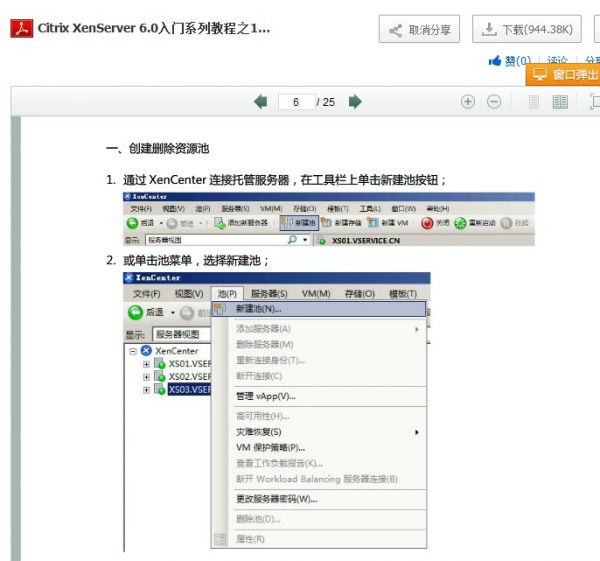Screen dimensions: 600x561
Task: Click the 取消分享 share button
Action: tap(419, 29)
